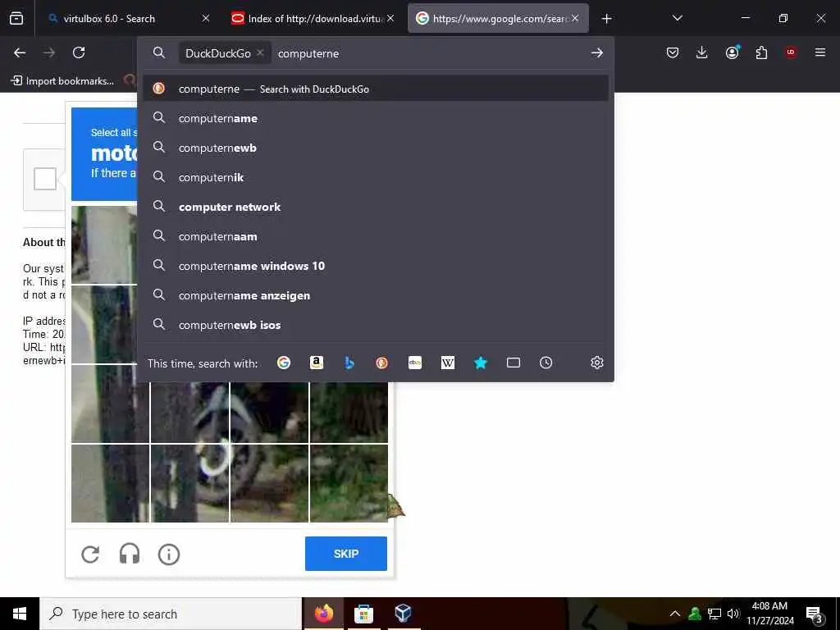The height and width of the screenshot is (630, 840).
Task: Reload the current page
Action: pos(79,52)
